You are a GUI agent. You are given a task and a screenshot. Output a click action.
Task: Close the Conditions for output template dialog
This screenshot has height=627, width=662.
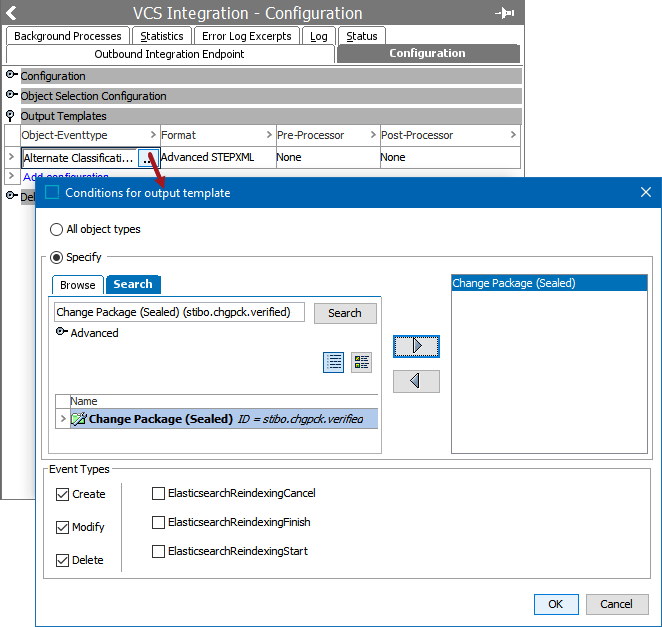[645, 192]
